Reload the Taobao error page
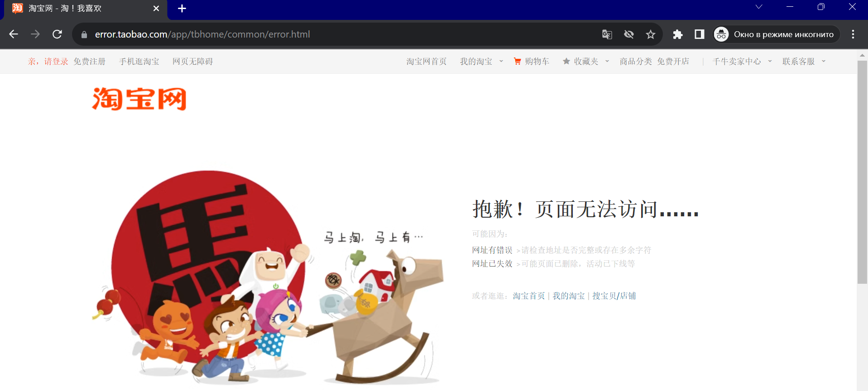Screen dimensions: 868x391 pyautogui.click(x=57, y=34)
